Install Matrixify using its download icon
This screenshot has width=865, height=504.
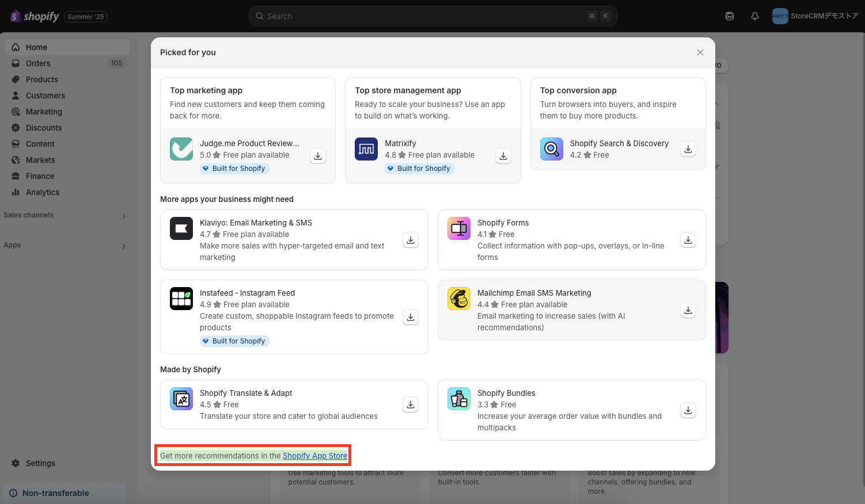(x=503, y=156)
